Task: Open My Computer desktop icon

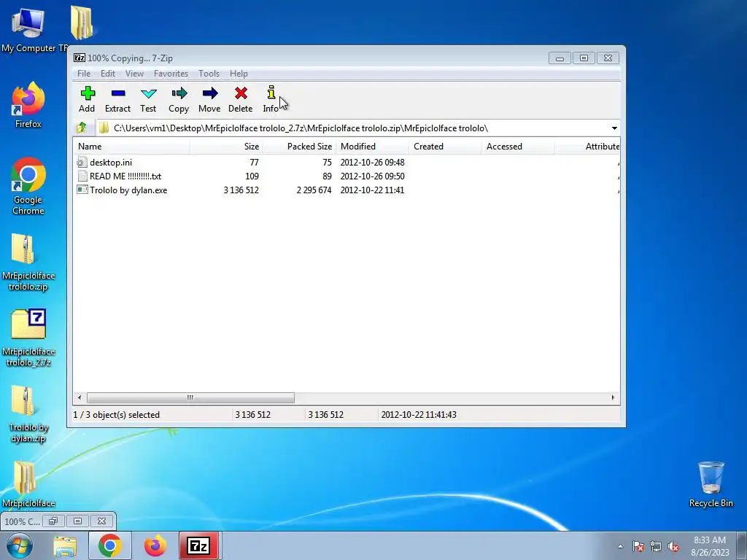Action: pos(28,30)
